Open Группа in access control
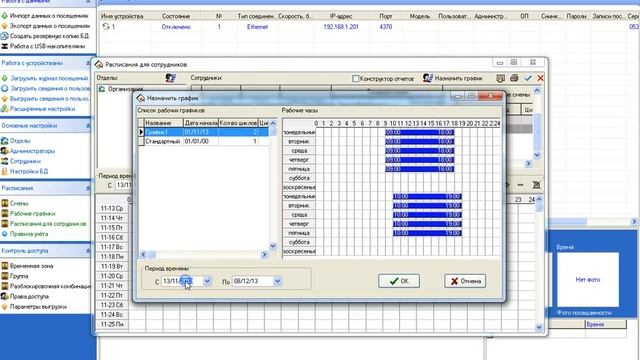The image size is (640, 360). [x=19, y=276]
